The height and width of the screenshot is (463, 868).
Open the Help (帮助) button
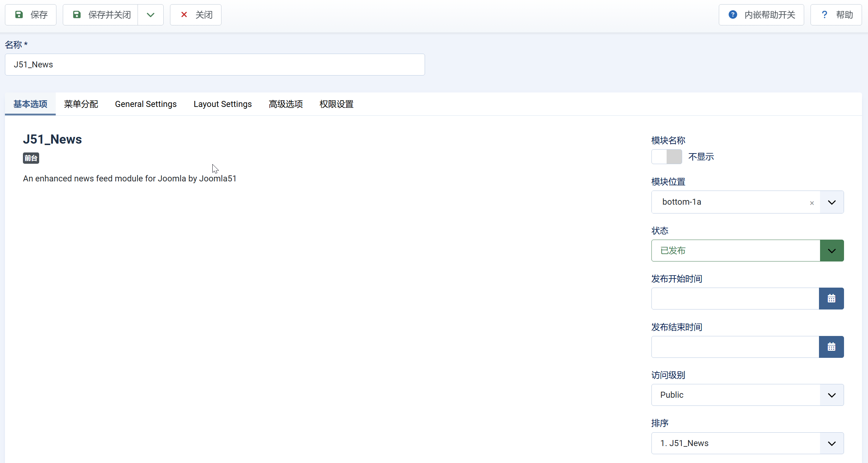click(836, 15)
